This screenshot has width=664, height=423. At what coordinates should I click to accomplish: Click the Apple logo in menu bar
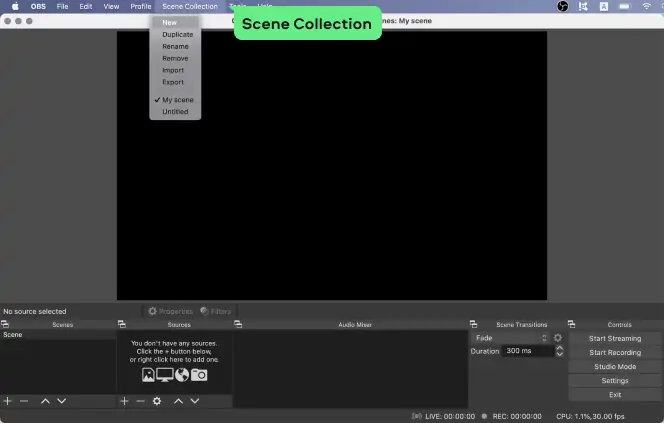pos(15,6)
